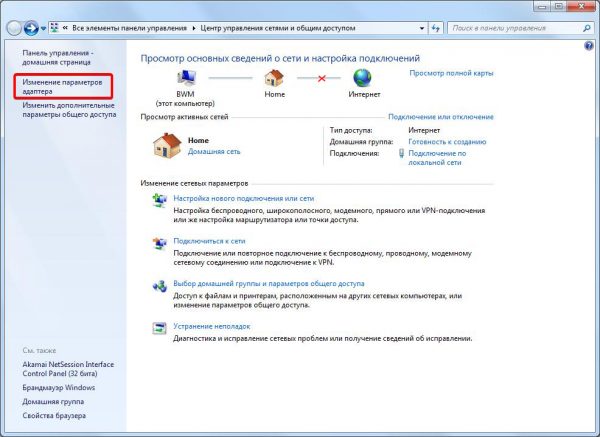Open recent pages dropdown next to Forward
The height and width of the screenshot is (437, 600).
pos(43,29)
